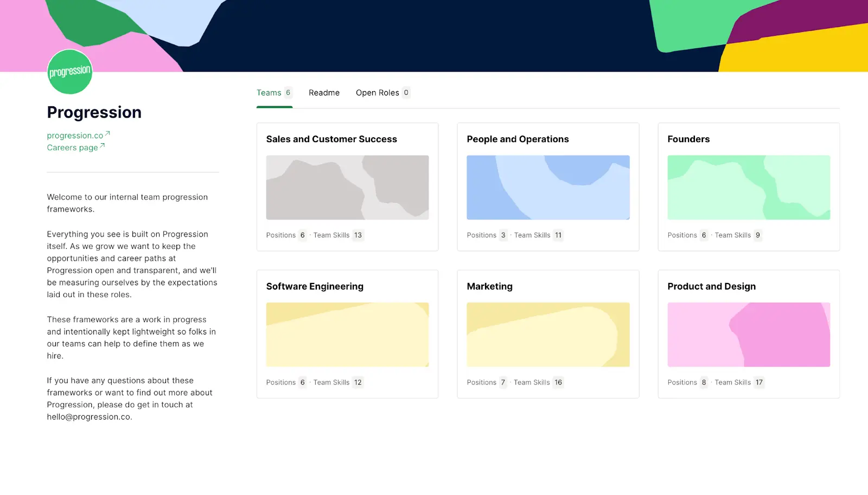This screenshot has height=495, width=868.
Task: Open the Product and Design team
Action: coord(749,334)
